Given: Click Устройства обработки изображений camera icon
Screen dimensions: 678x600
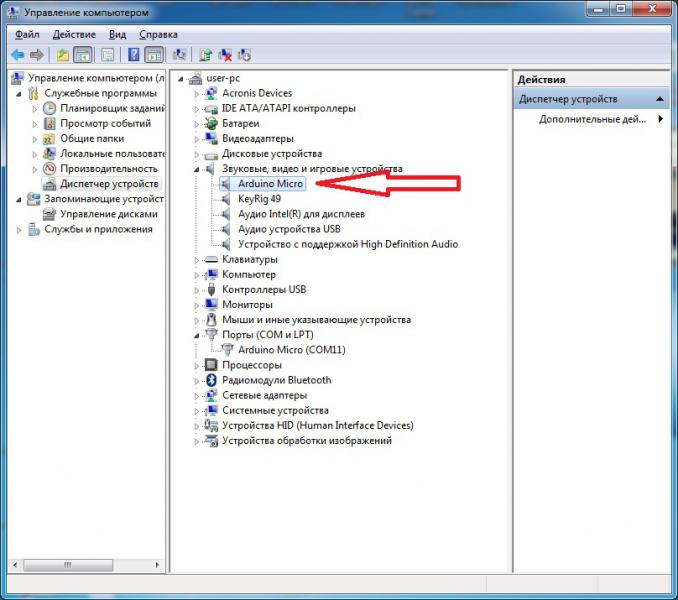Looking at the screenshot, I should [211, 440].
